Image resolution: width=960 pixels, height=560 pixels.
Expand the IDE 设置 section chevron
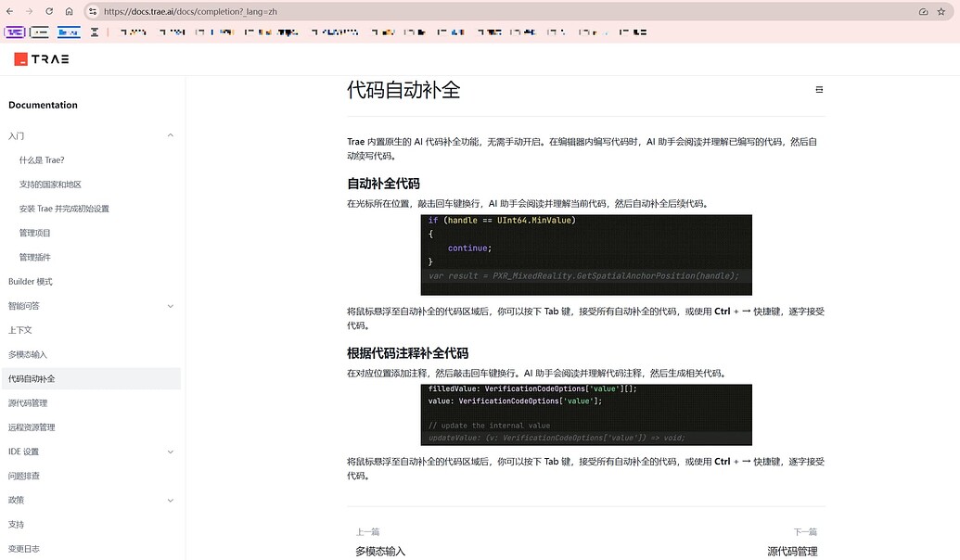coord(171,452)
